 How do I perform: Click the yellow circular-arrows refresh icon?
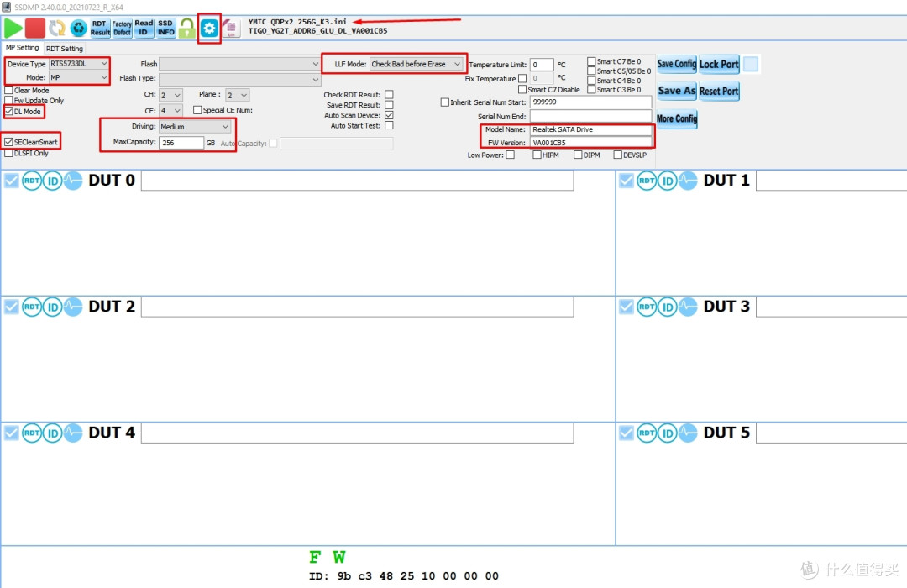point(57,28)
